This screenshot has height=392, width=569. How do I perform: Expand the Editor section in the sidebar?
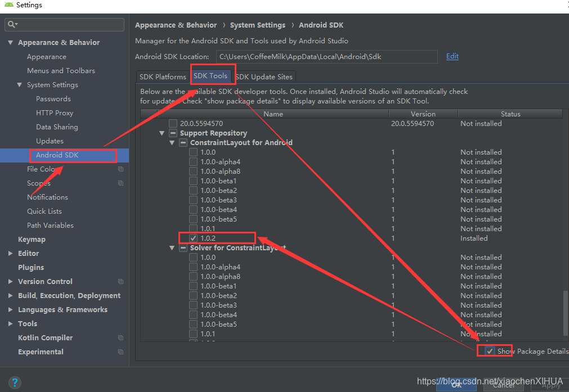click(10, 253)
